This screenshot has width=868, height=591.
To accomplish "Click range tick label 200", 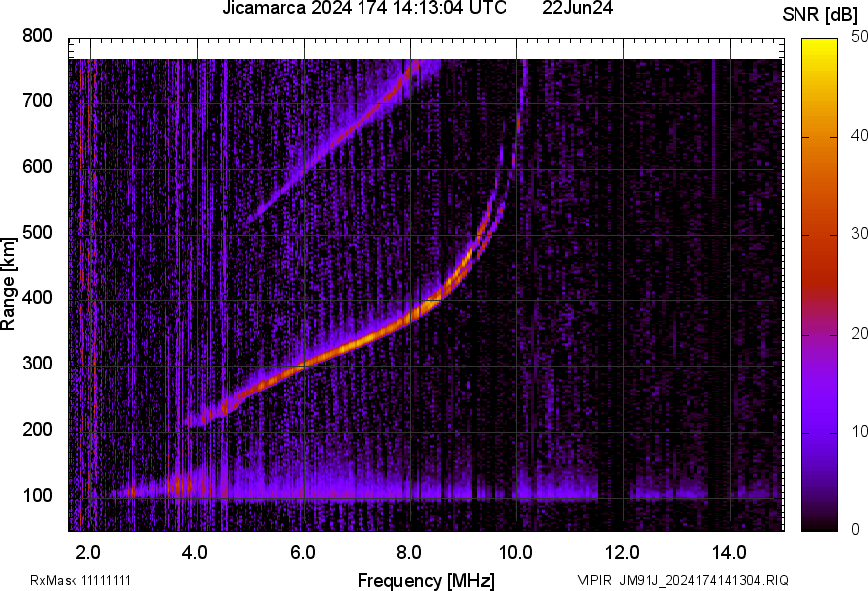I will pyautogui.click(x=37, y=429).
